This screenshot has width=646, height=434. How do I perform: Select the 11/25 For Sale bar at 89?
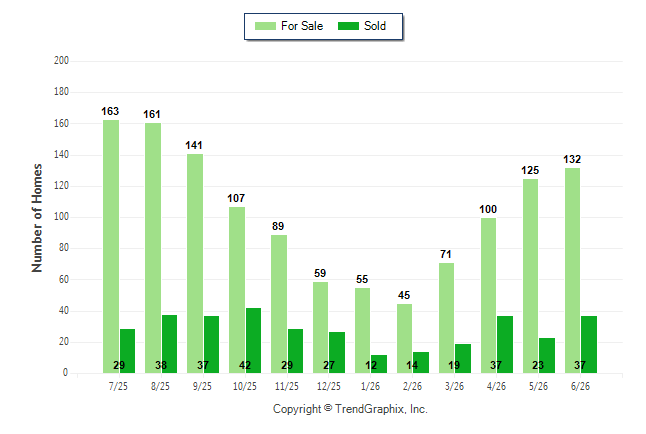[x=279, y=304]
